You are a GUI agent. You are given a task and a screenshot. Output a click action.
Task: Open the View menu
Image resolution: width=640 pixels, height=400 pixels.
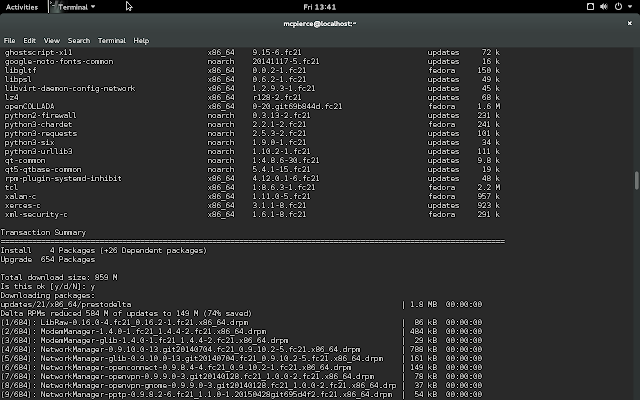[52, 40]
